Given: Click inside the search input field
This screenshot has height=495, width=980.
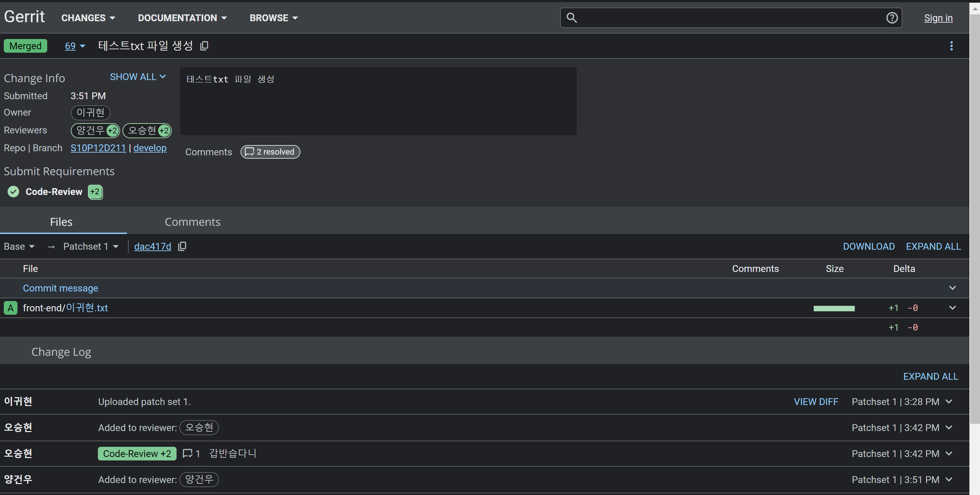Looking at the screenshot, I should tap(731, 18).
